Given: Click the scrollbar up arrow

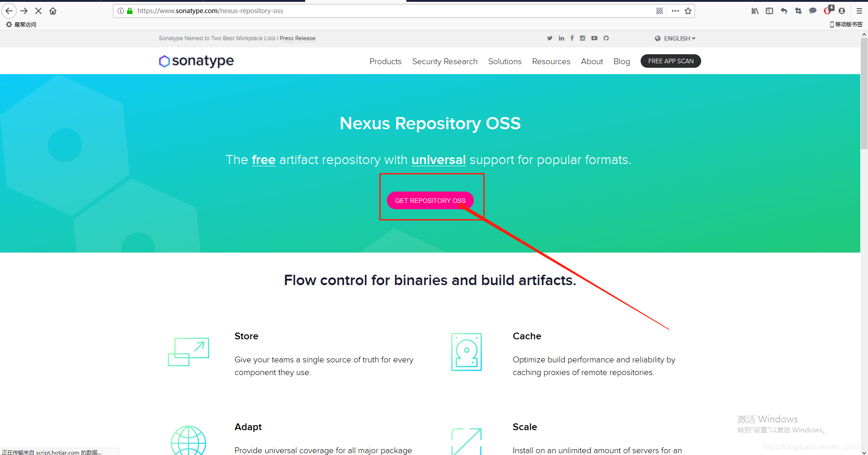Looking at the screenshot, I should pos(864,34).
